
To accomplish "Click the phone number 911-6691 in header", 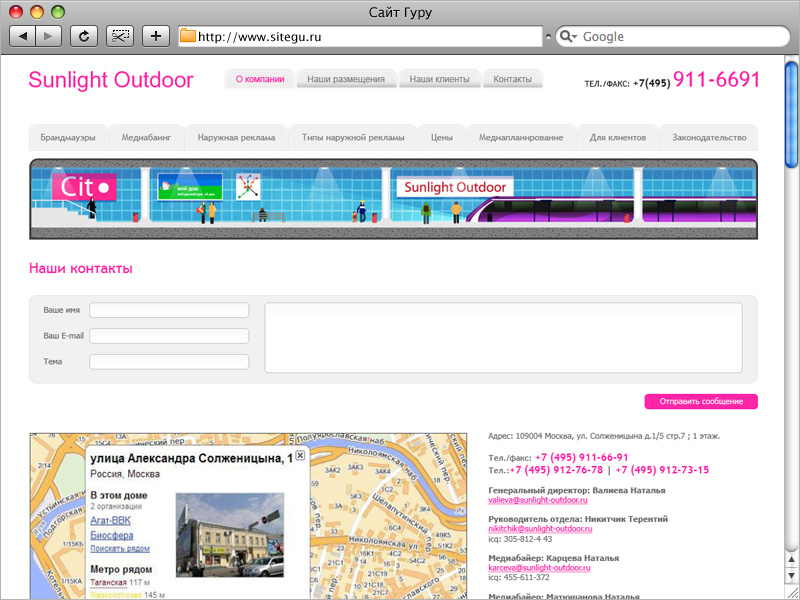I will (x=716, y=80).
